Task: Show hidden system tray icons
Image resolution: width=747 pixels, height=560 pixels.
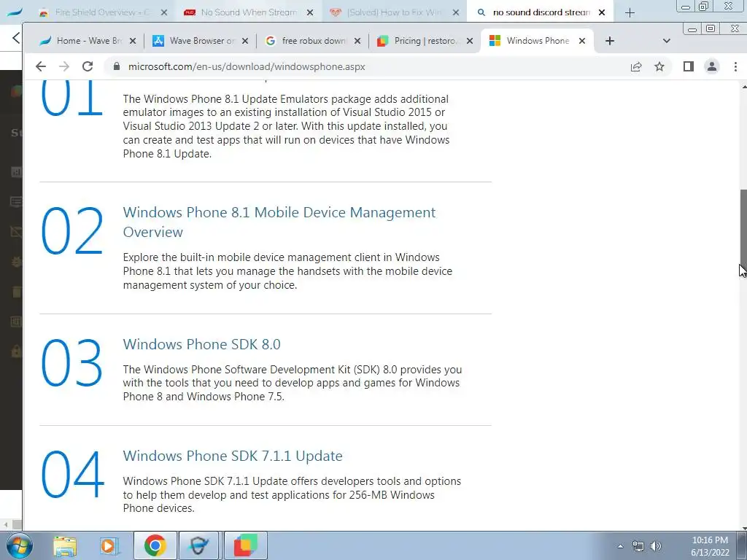Action: pyautogui.click(x=620, y=546)
